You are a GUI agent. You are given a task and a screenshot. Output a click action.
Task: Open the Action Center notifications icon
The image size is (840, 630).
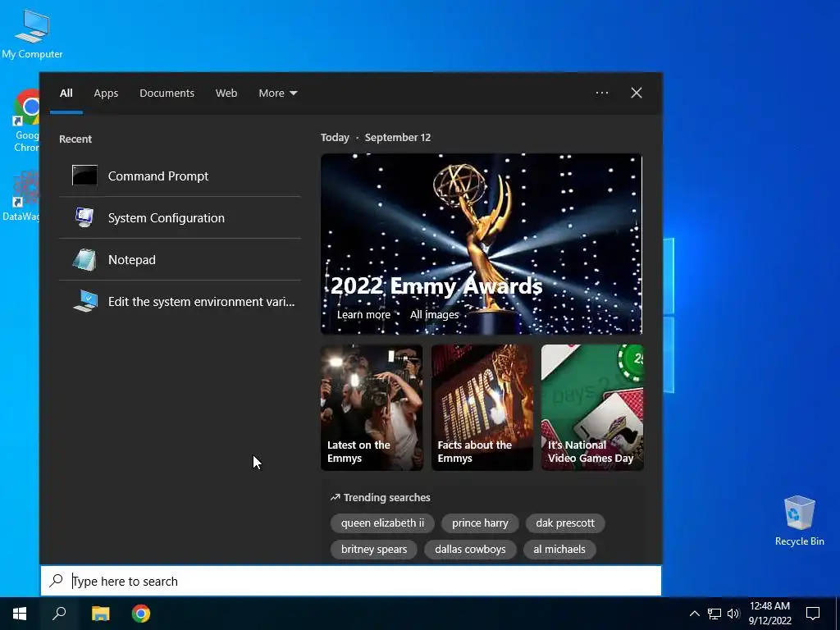[813, 614]
